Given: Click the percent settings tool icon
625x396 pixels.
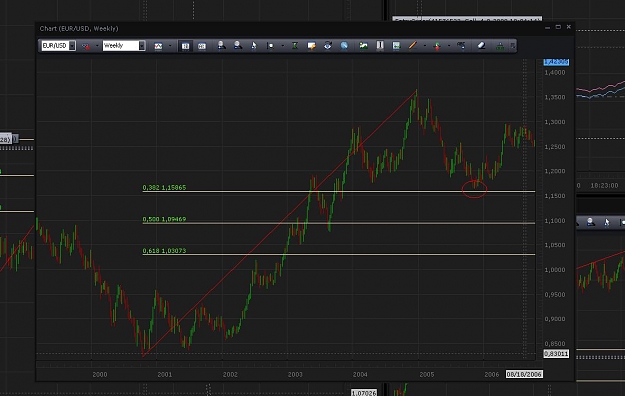Looking at the screenshot, I should pos(461,46).
